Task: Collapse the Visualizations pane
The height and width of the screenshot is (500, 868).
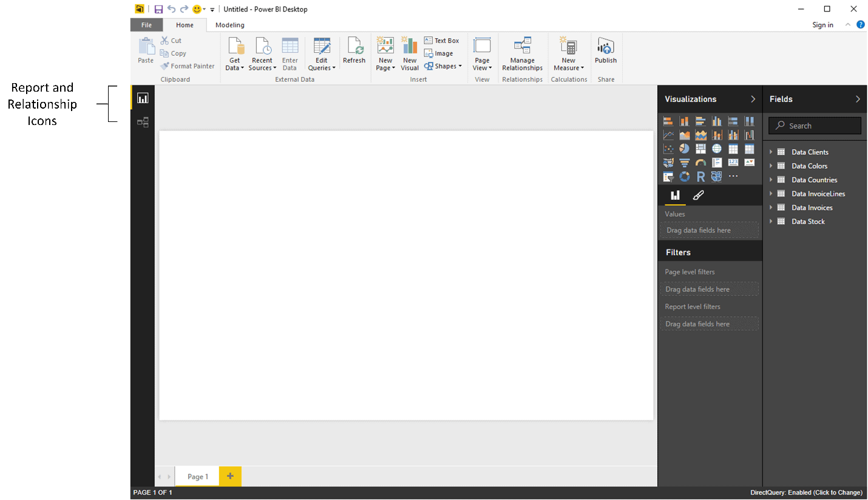Action: coord(753,99)
